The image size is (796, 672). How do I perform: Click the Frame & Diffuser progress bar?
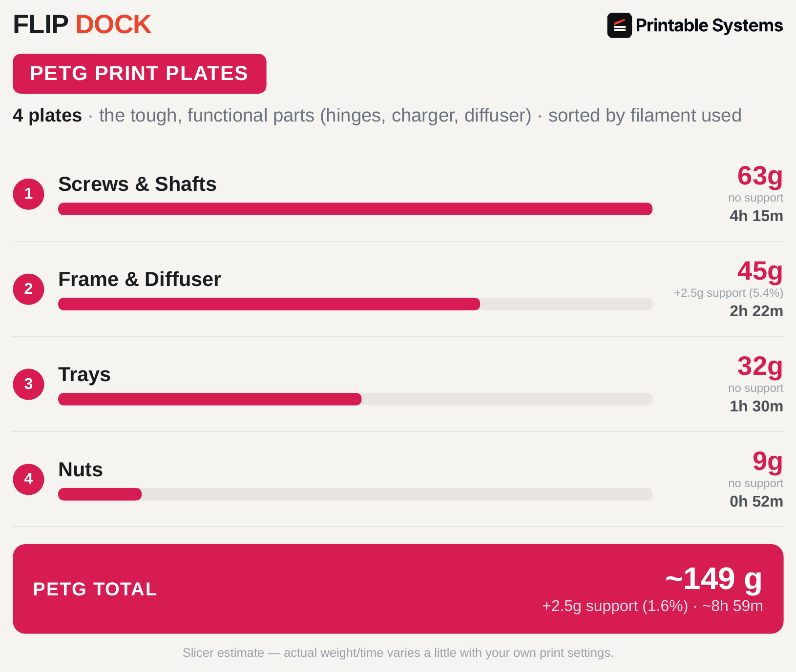[355, 304]
